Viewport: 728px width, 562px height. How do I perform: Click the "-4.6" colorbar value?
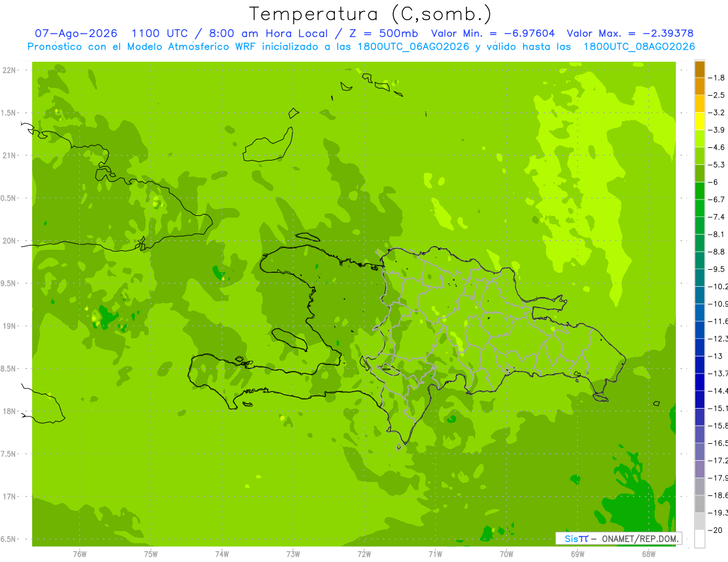tap(716, 147)
